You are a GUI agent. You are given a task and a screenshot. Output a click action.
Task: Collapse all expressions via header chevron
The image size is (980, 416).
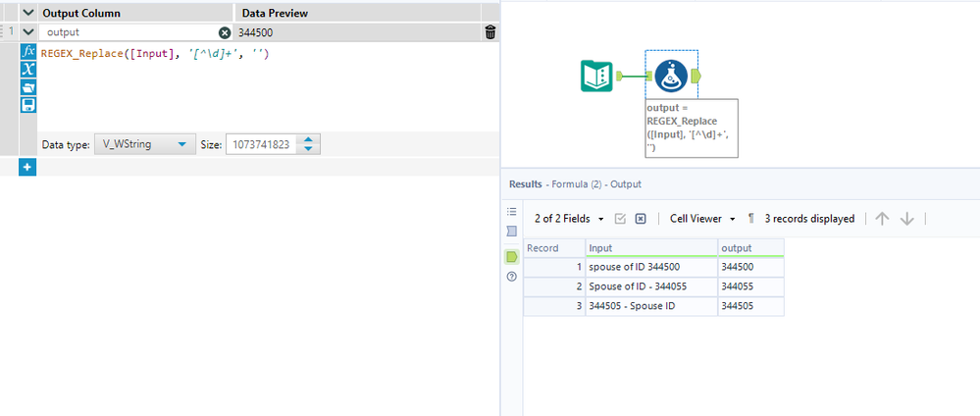click(28, 13)
